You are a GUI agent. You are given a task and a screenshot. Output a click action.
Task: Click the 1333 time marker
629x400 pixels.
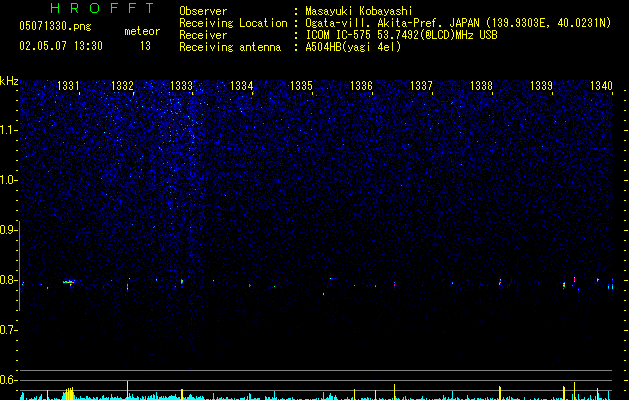pos(181,85)
